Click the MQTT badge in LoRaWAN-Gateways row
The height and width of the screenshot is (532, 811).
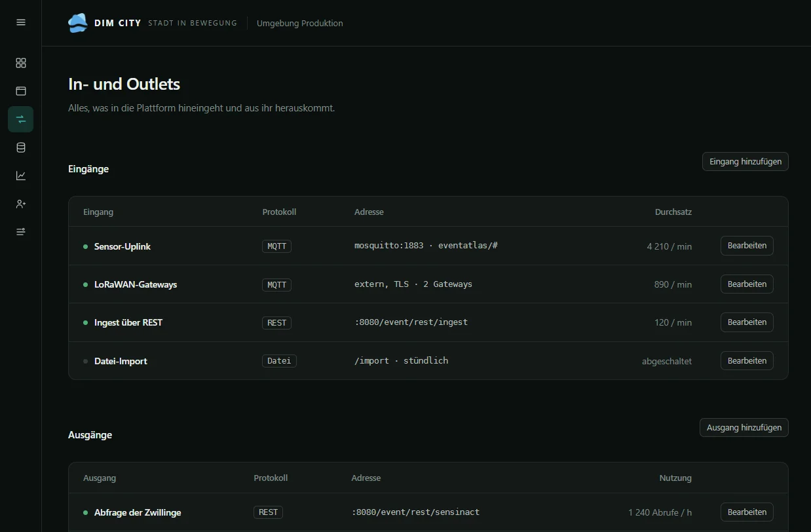(277, 284)
